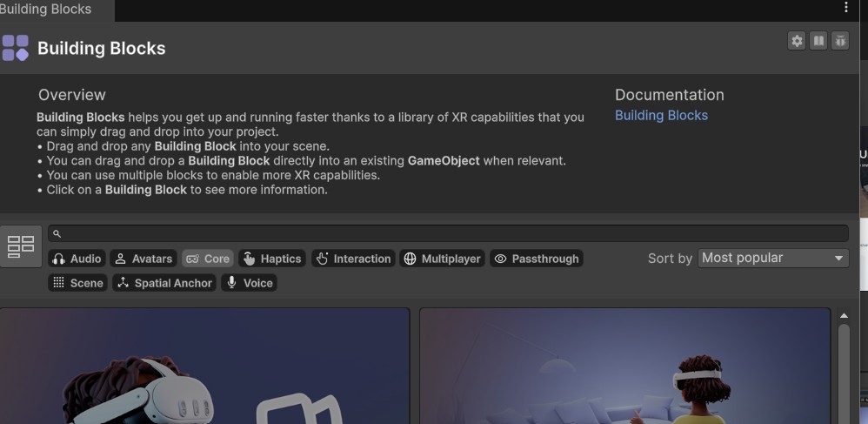The width and height of the screenshot is (868, 424).
Task: Click the search magnifier icon
Action: [57, 234]
